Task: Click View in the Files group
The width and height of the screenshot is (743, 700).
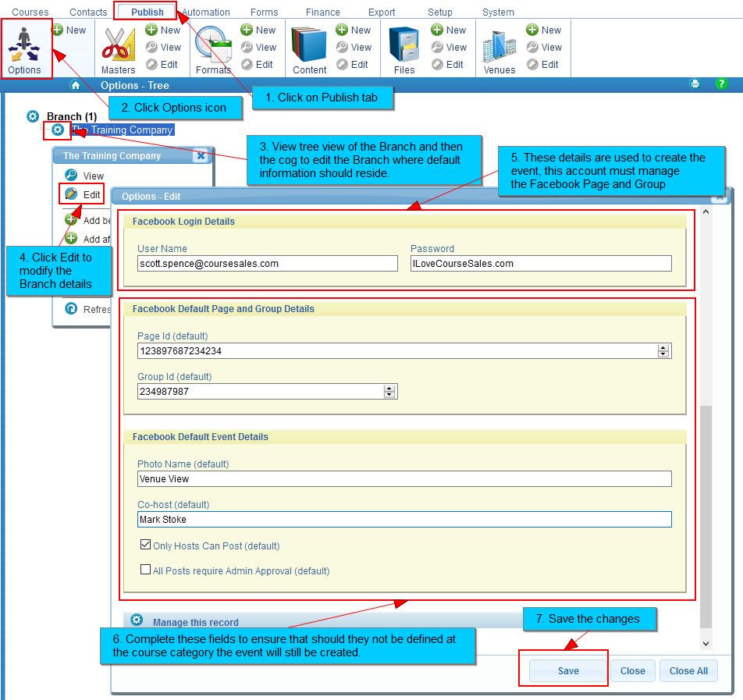Action: (450, 47)
